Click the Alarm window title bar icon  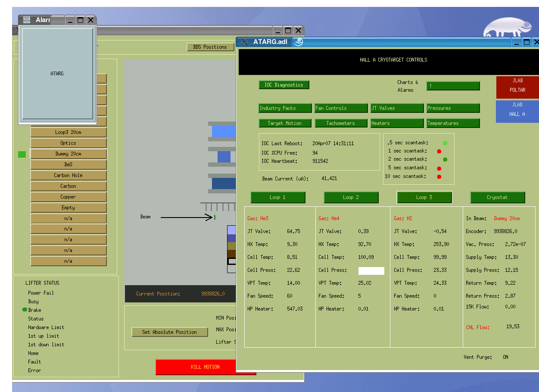[27, 20]
